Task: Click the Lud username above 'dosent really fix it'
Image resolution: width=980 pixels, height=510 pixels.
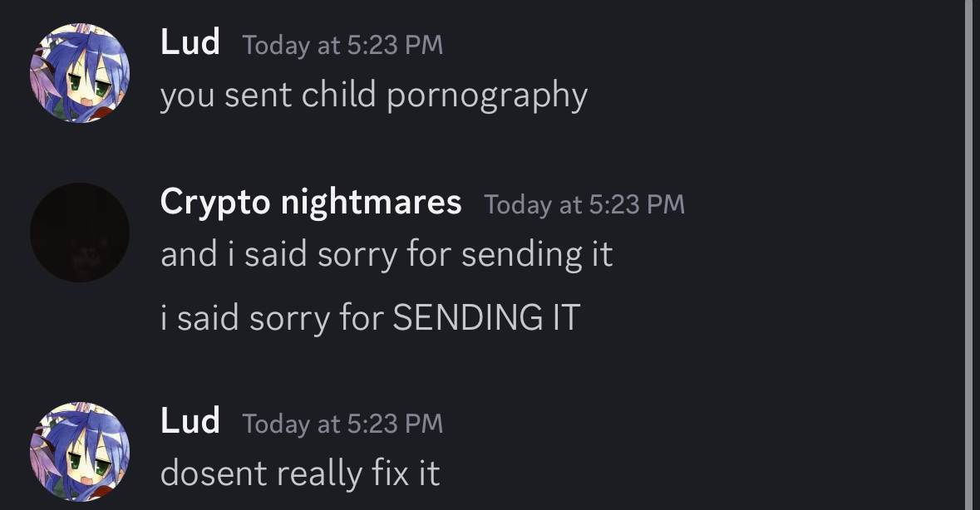Action: (x=190, y=421)
